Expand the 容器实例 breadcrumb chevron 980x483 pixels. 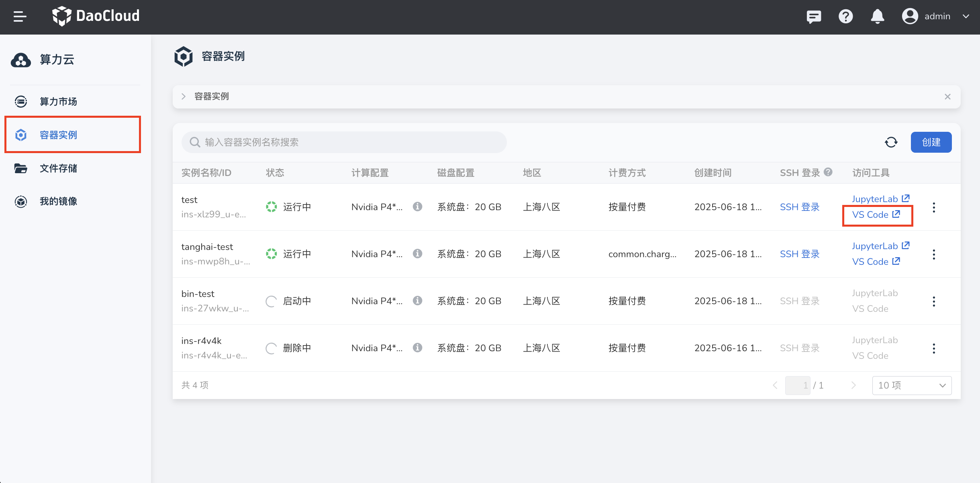[x=184, y=96]
